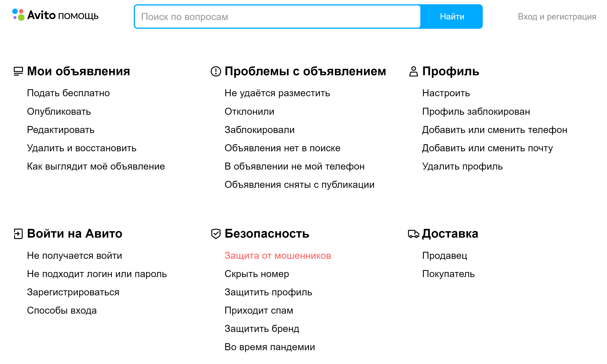Focus the Поиск по вопросам search field

[x=277, y=17]
